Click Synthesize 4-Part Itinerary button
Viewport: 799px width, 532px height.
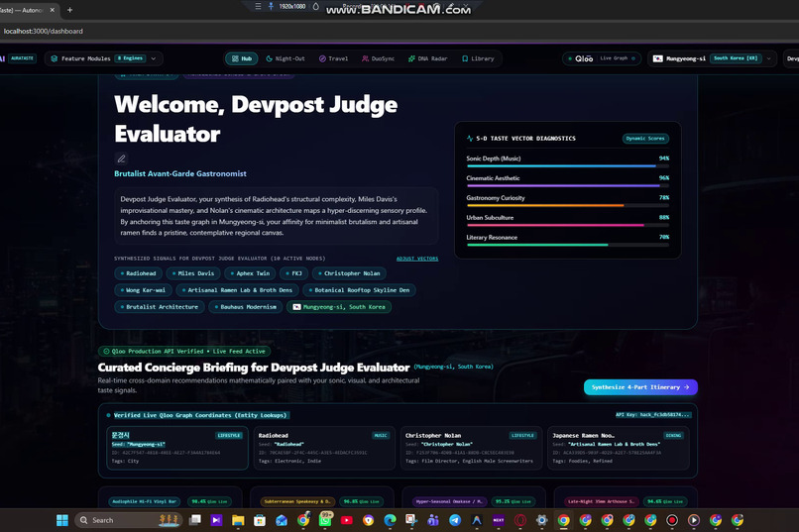640,387
